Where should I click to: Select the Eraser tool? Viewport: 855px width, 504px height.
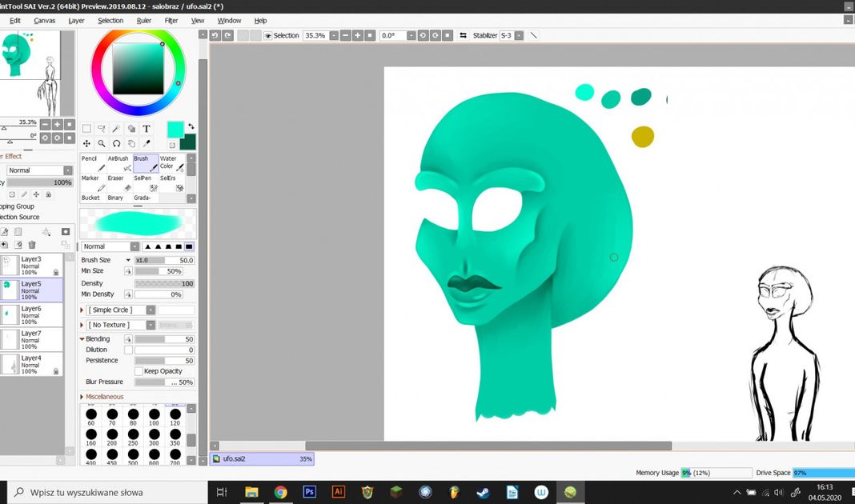(118, 183)
